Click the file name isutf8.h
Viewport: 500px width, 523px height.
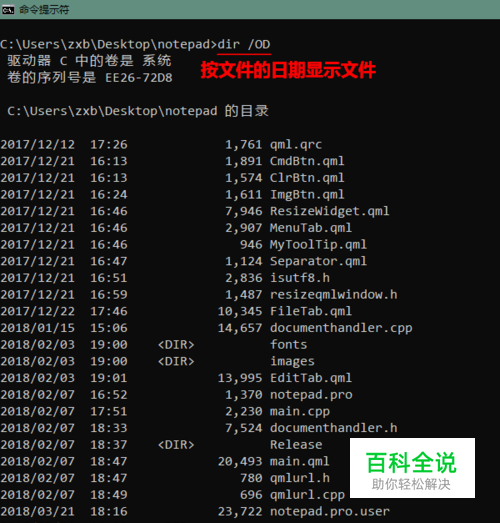click(x=300, y=278)
